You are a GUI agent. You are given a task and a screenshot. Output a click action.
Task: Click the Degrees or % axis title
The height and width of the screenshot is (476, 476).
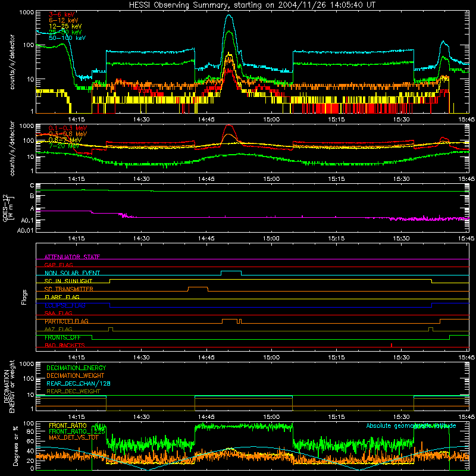[x=16, y=446]
